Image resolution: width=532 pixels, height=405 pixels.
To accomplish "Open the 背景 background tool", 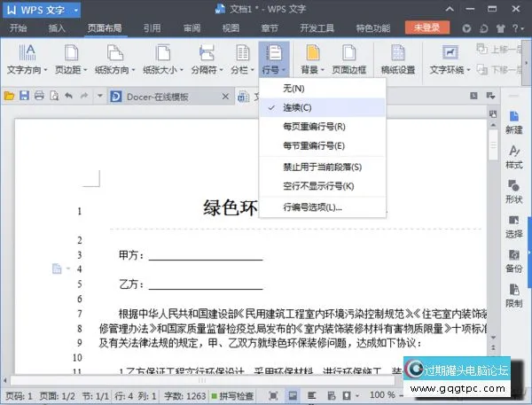I will point(312,59).
